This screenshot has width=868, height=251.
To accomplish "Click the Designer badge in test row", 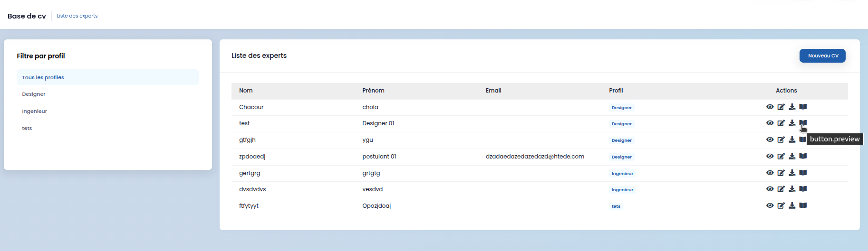I will coord(621,124).
